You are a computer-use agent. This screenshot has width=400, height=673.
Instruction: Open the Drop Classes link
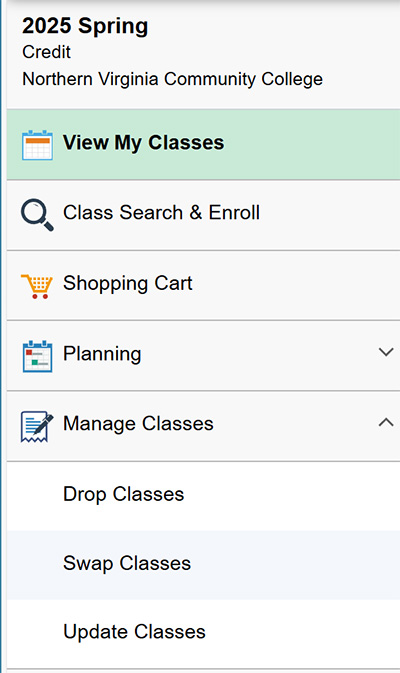[x=203, y=496]
